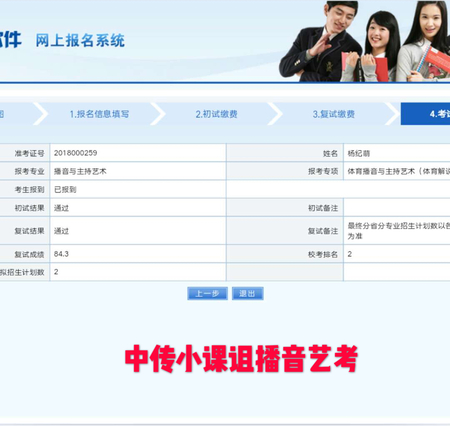Click the 姓名 label
This screenshot has height=426, width=450.
point(330,153)
